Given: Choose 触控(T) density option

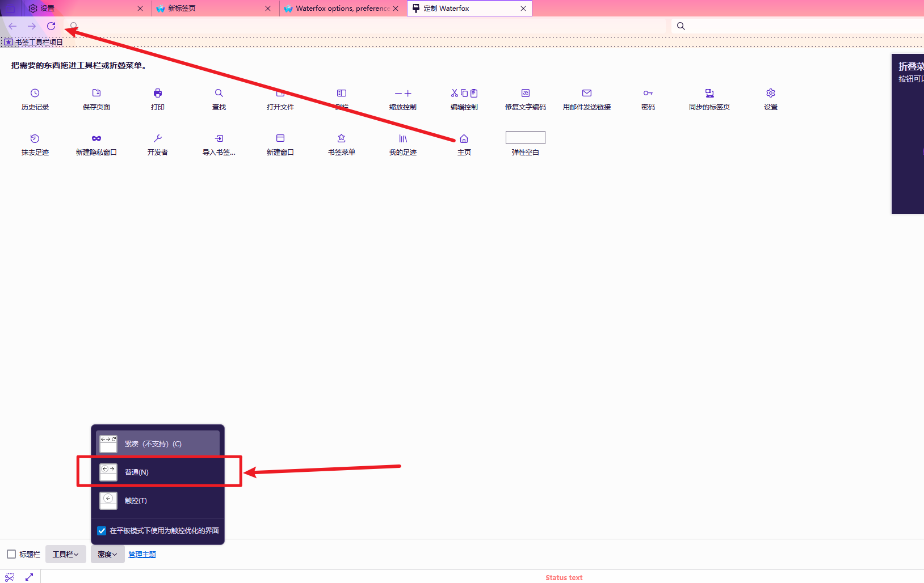Looking at the screenshot, I should (x=158, y=500).
